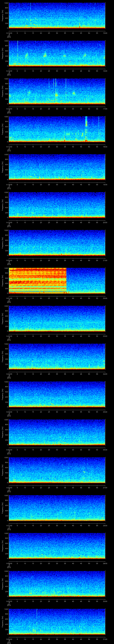This screenshot has width=114, height=644.
Task: Click the 19:00 end time label
Action: pos(105,185)
